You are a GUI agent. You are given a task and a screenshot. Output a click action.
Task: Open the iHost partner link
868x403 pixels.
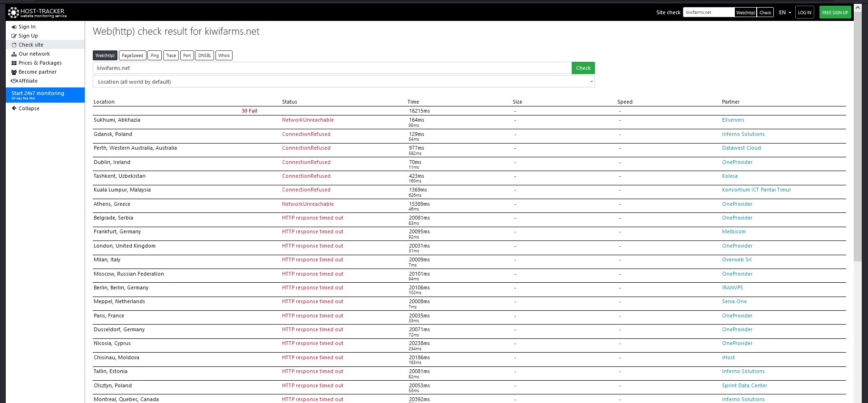coord(728,358)
